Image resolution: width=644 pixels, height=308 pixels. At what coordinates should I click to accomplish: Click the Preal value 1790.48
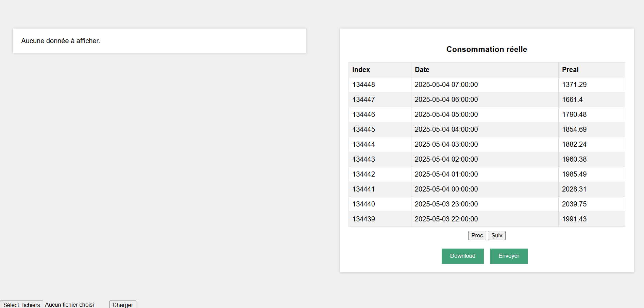(574, 114)
